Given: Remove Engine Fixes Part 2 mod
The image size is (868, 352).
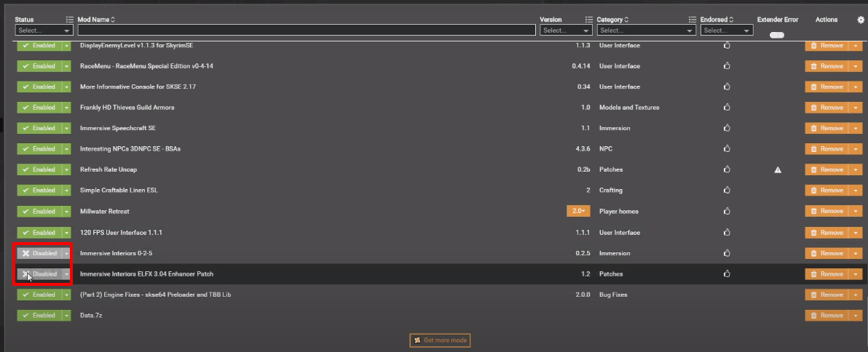Looking at the screenshot, I should click(x=826, y=295).
